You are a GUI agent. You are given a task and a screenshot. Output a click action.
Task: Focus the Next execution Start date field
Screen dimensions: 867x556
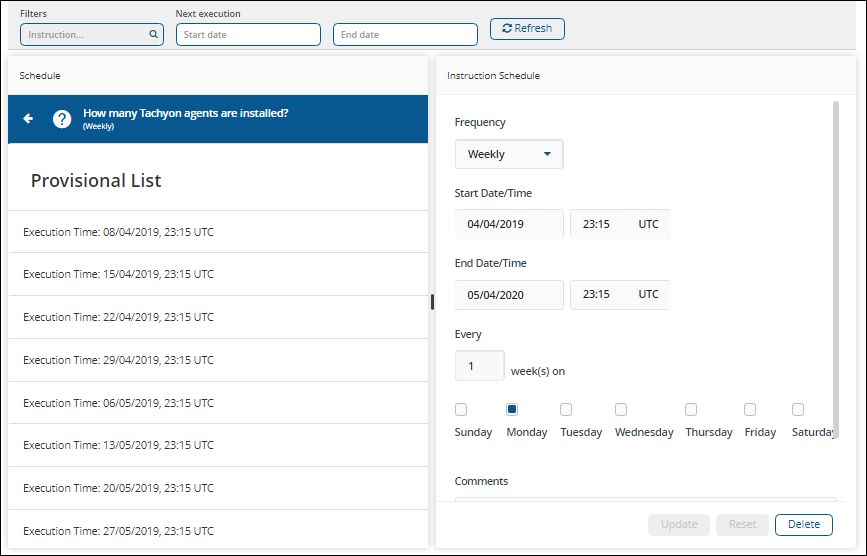248,35
